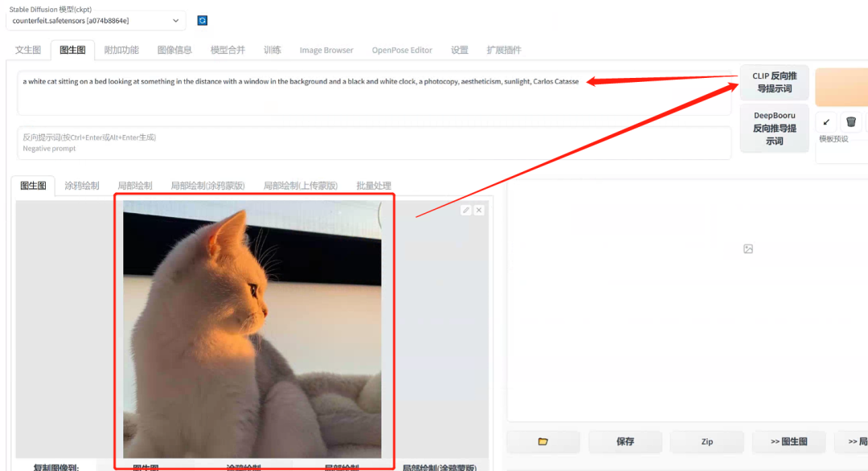Screen dimensions: 868x471
Task: Open the counterfeit.safetensors model dropdown
Action: 96,20
